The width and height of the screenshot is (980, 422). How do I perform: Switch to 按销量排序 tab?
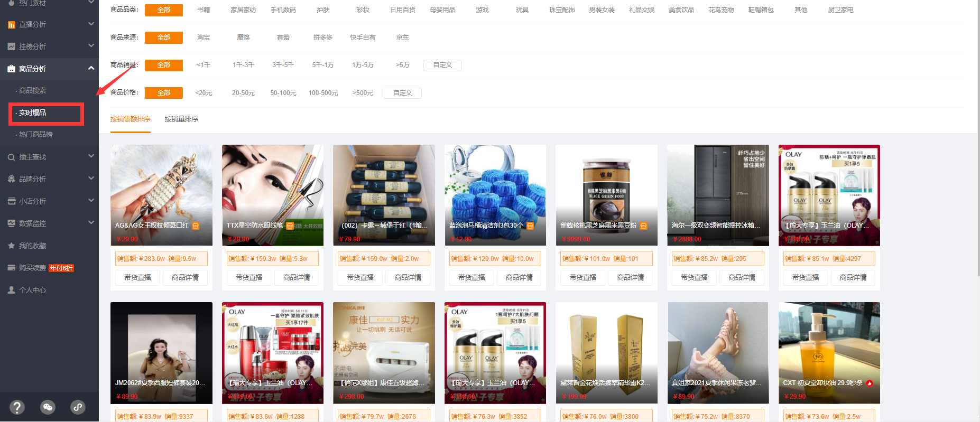click(181, 119)
